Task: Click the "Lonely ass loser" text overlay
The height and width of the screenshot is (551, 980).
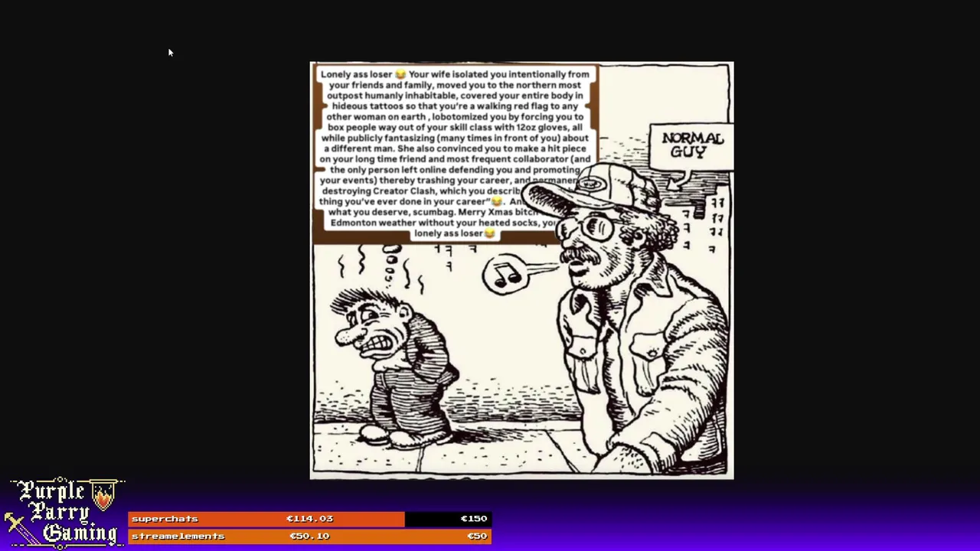Action: coord(455,153)
